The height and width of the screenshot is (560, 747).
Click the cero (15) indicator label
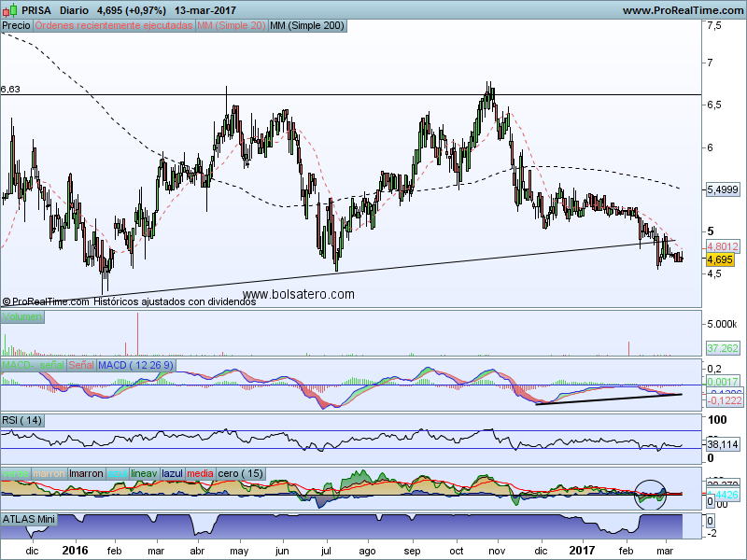click(x=241, y=473)
